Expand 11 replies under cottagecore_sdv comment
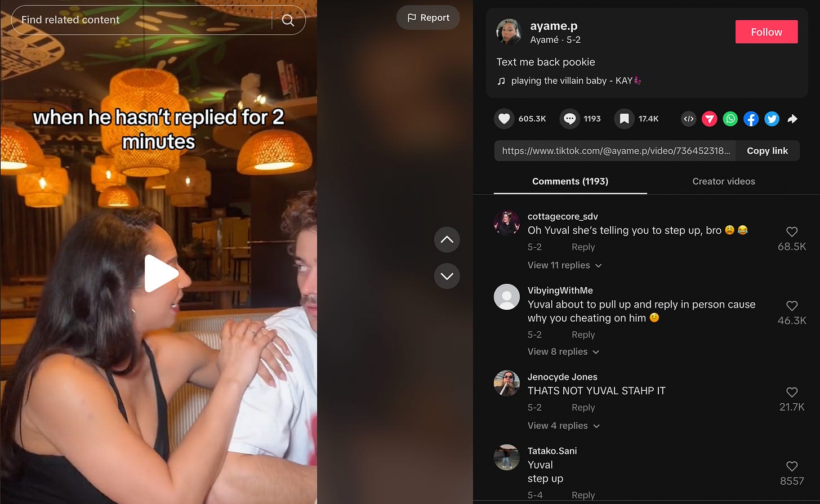The height and width of the screenshot is (504, 820). pos(564,265)
